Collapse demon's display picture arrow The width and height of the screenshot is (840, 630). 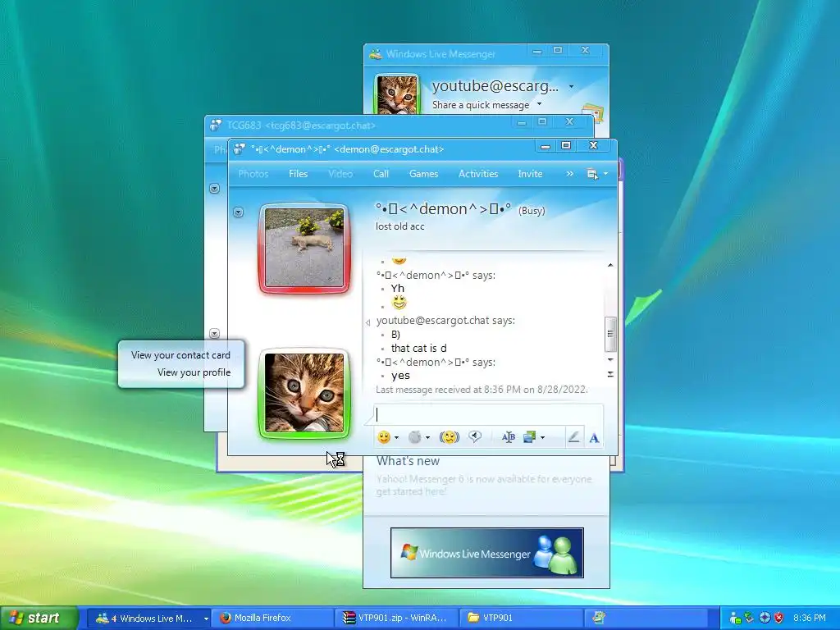pos(239,212)
